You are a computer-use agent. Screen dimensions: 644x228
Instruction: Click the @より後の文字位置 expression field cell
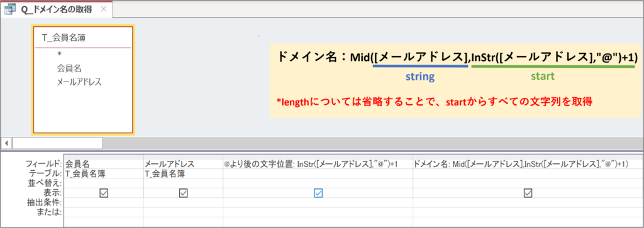[x=318, y=164]
